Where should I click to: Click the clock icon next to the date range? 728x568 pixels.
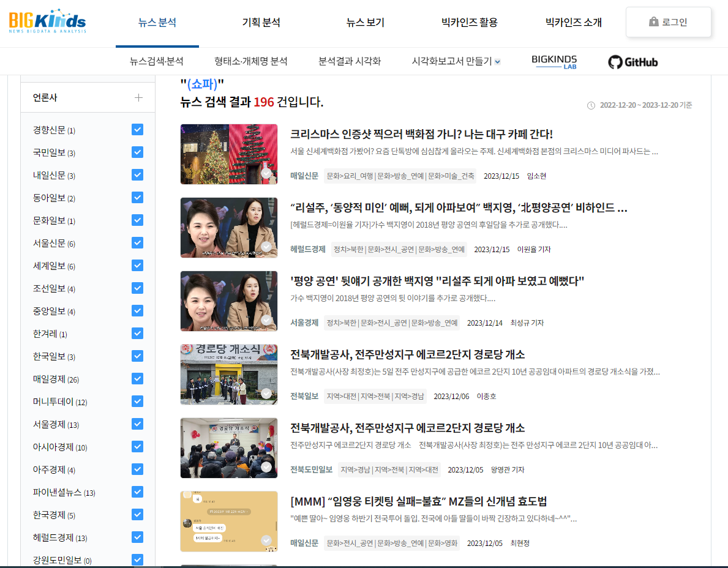(590, 105)
